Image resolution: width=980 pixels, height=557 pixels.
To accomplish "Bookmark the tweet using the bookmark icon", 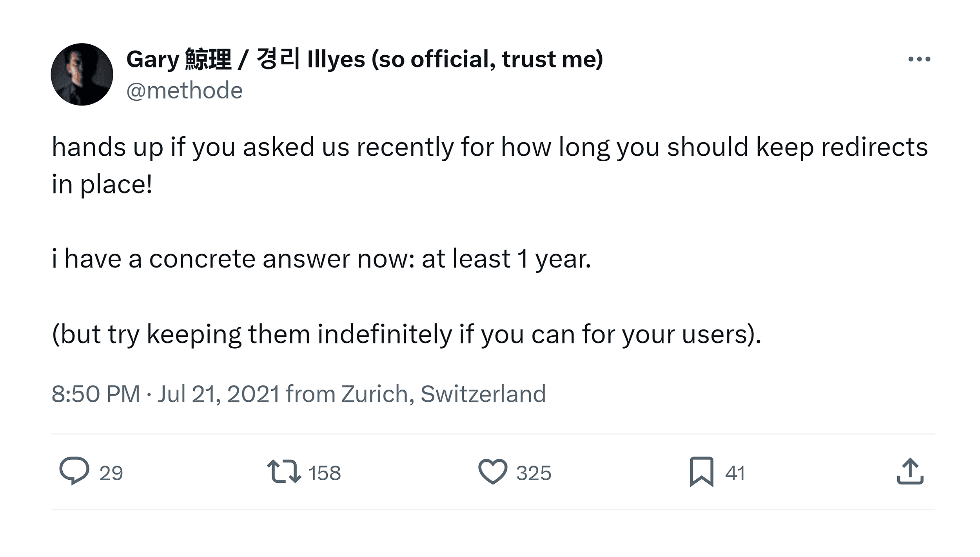I will point(701,471).
